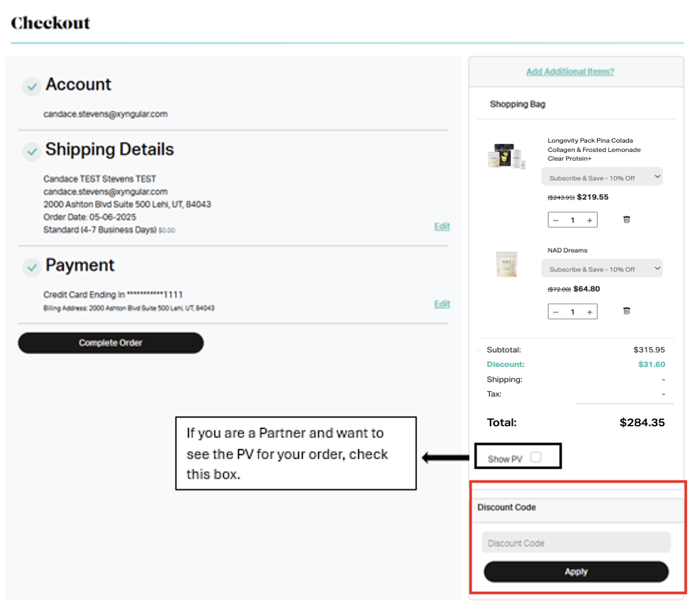Decrease Longevity Pack quantity with minus
The height and width of the screenshot is (616, 696).
point(556,220)
